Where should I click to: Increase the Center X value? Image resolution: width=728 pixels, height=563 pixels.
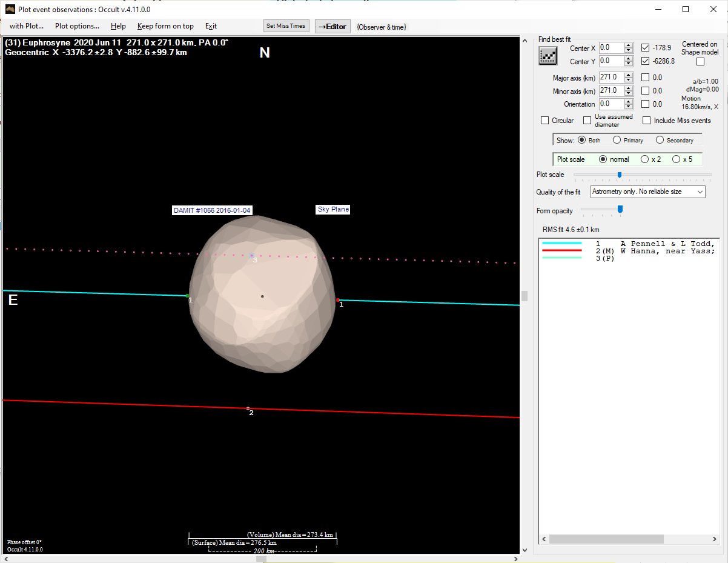(x=629, y=45)
